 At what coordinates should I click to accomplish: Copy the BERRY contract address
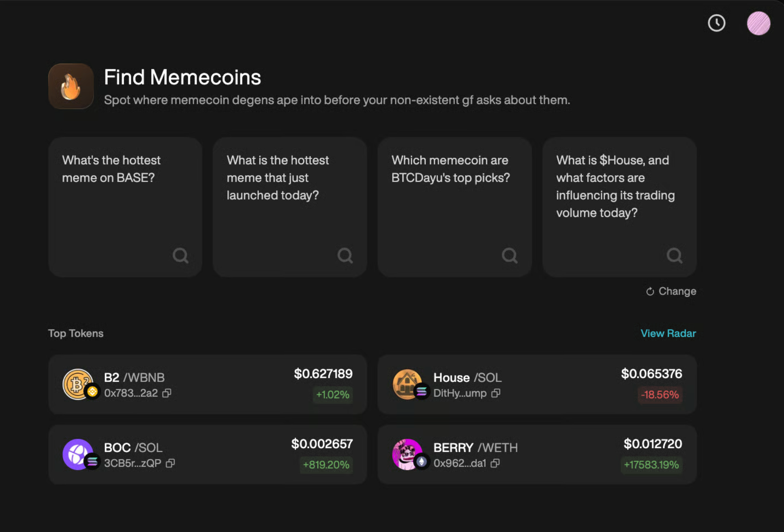[x=495, y=463]
